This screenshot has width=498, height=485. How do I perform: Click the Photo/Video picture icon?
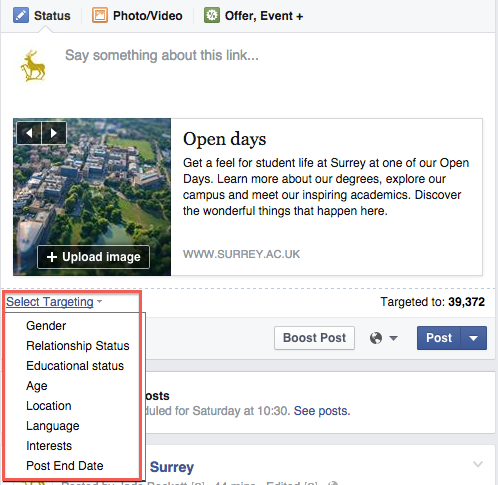click(x=100, y=15)
